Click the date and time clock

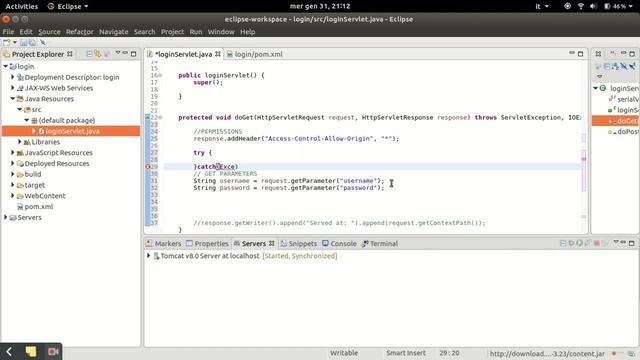coord(320,6)
